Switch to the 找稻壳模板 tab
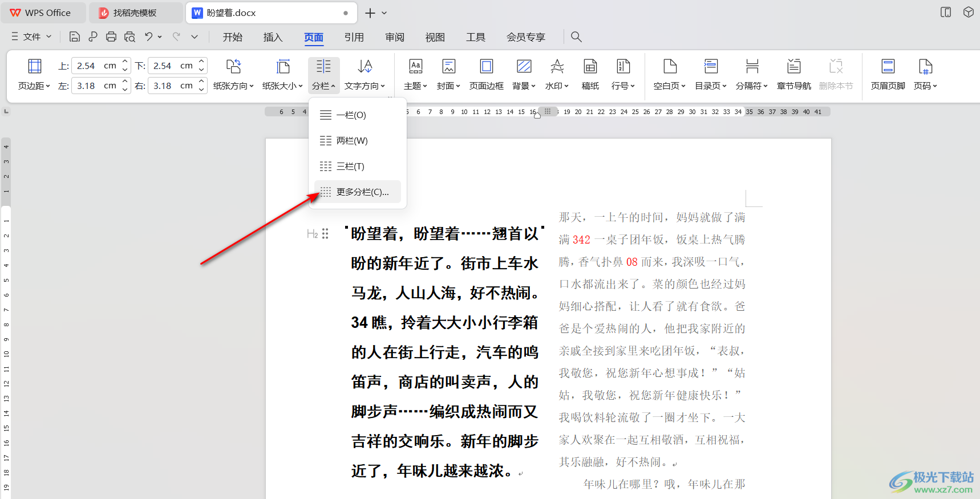Image resolution: width=980 pixels, height=499 pixels. tap(135, 13)
